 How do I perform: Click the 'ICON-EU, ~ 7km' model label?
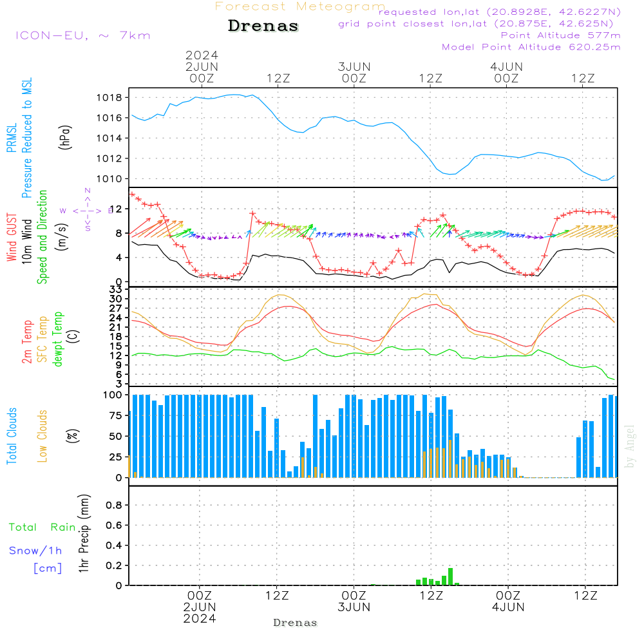pyautogui.click(x=83, y=35)
